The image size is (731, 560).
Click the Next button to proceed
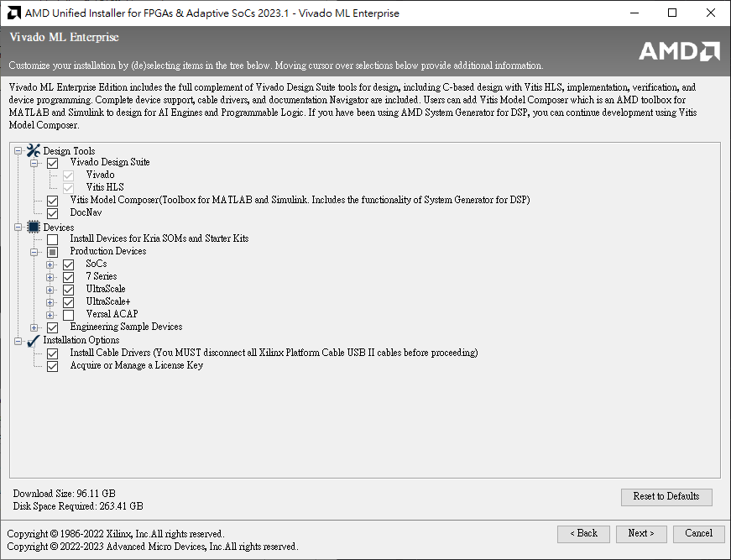[641, 533]
